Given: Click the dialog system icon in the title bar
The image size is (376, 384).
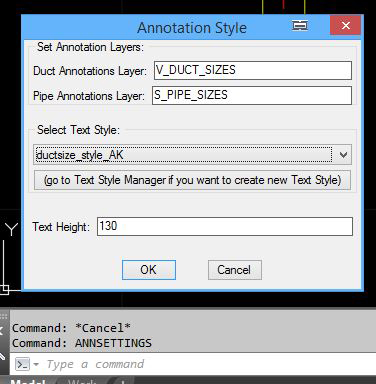Looking at the screenshot, I should [x=300, y=26].
